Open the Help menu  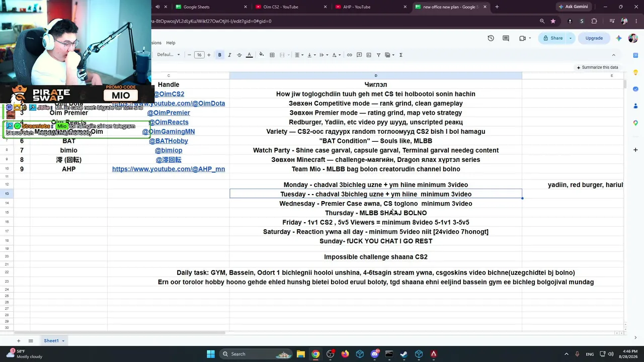click(x=171, y=43)
